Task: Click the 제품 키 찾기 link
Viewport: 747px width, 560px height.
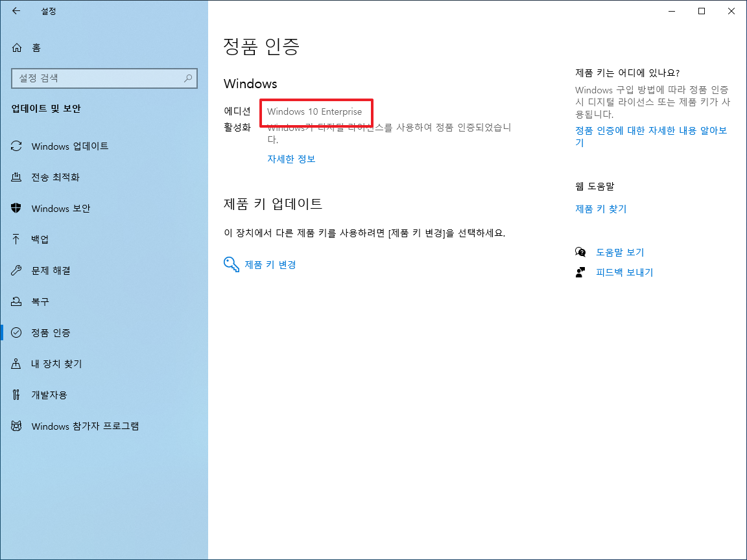Action: point(601,209)
